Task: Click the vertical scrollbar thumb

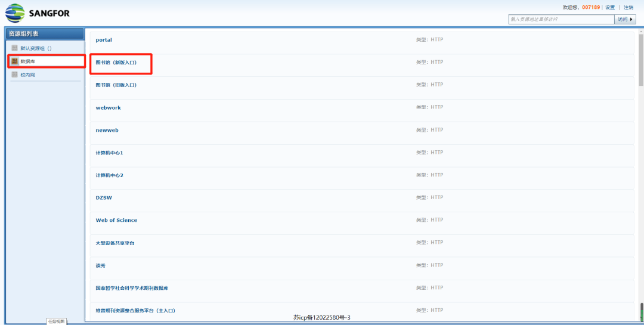Action: pyautogui.click(x=641, y=60)
